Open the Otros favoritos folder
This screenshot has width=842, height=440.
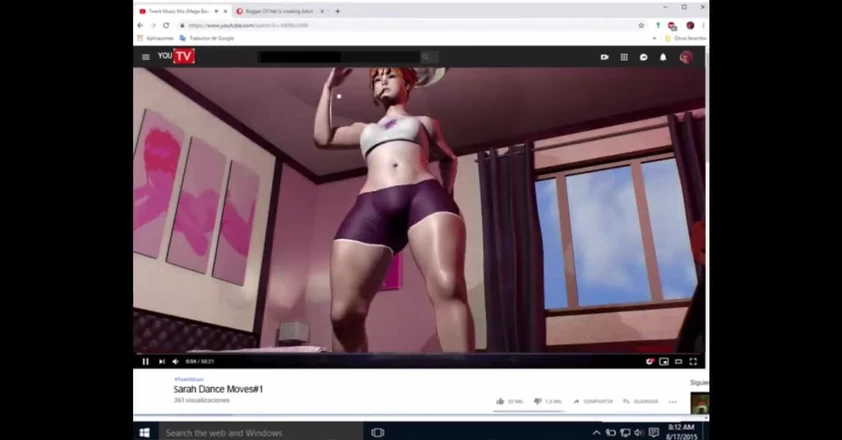point(686,38)
